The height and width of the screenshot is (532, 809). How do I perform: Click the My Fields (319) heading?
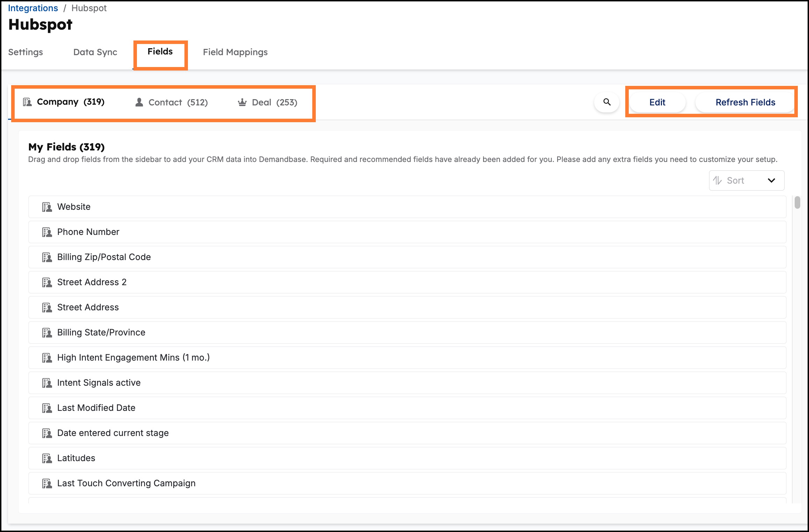coord(66,147)
